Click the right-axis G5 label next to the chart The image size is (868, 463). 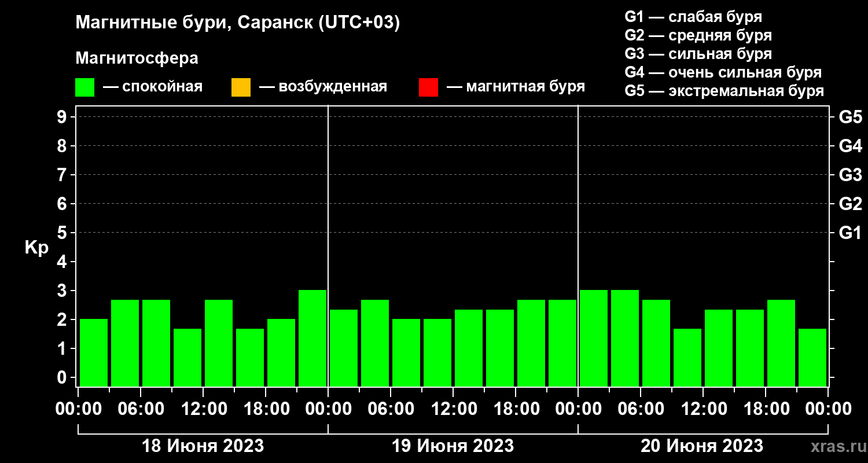[850, 117]
